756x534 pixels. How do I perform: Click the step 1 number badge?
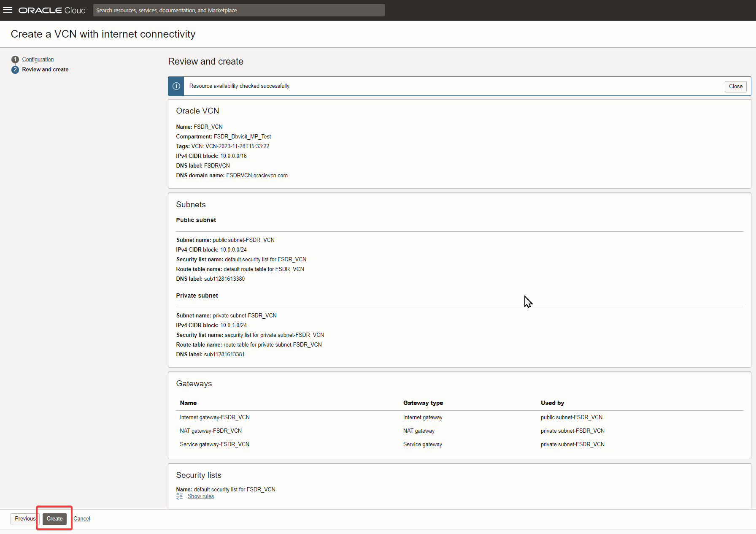click(15, 60)
